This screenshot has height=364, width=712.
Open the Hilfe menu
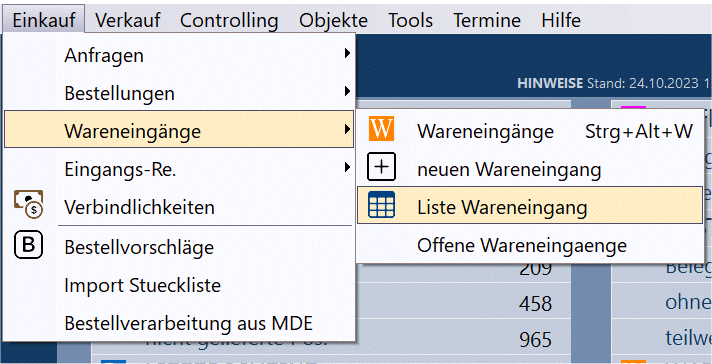(x=561, y=20)
